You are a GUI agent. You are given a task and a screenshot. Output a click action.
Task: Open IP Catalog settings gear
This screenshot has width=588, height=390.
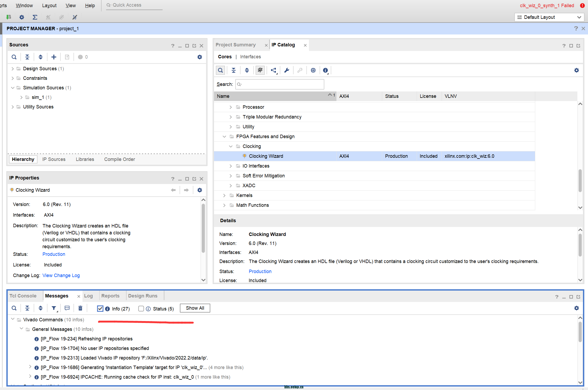click(x=577, y=70)
